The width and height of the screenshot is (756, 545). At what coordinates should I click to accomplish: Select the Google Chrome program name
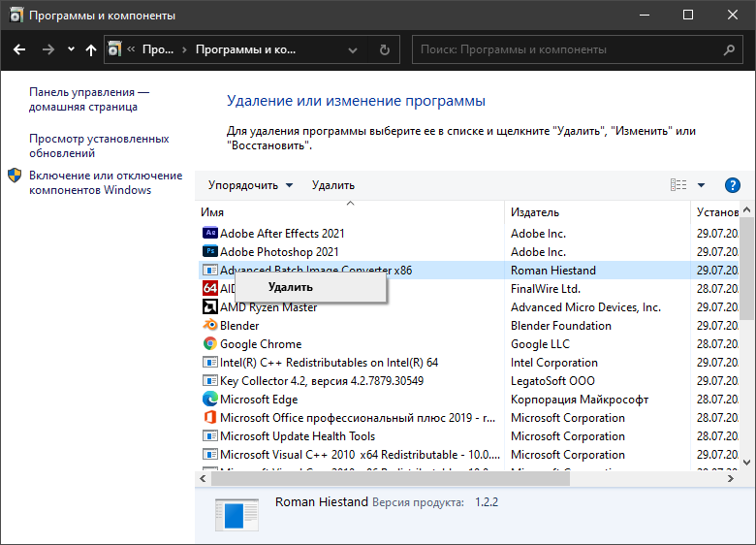click(261, 344)
